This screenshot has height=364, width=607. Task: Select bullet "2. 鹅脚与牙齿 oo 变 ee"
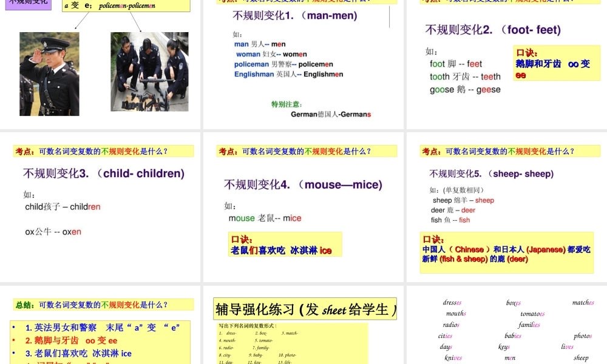pyautogui.click(x=71, y=340)
